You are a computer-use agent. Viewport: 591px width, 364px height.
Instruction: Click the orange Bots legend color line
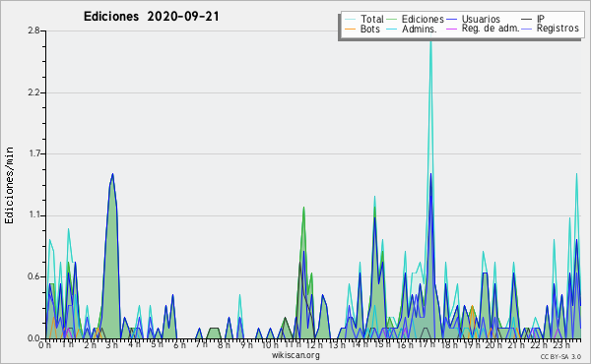click(x=350, y=29)
